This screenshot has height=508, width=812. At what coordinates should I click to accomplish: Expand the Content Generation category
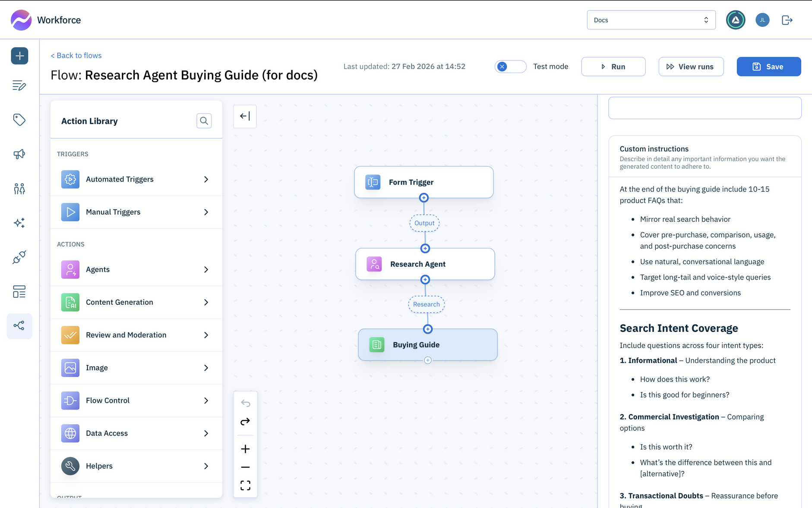(x=136, y=302)
